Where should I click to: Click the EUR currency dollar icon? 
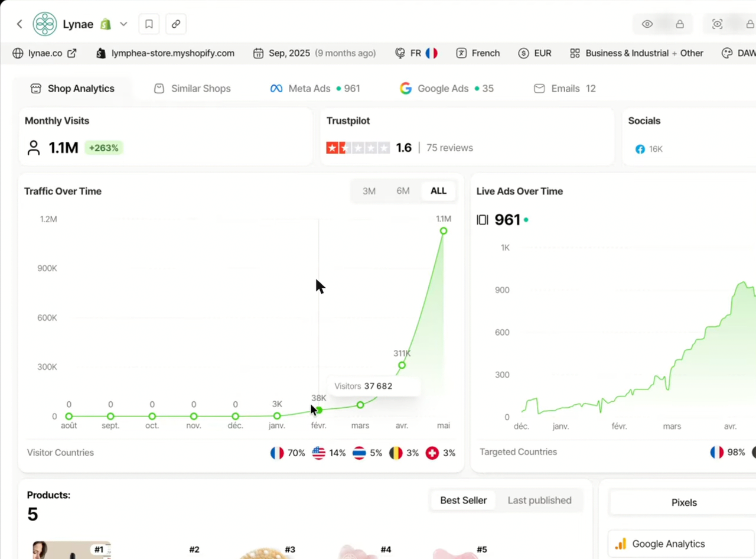(523, 53)
